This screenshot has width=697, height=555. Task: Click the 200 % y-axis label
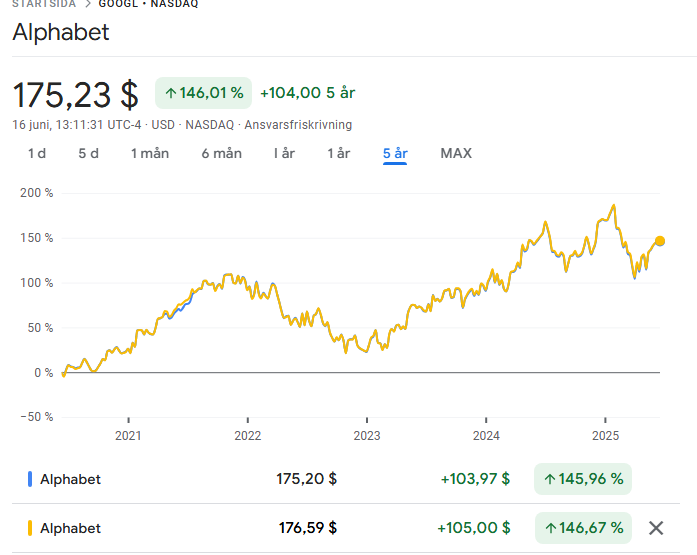(x=36, y=193)
